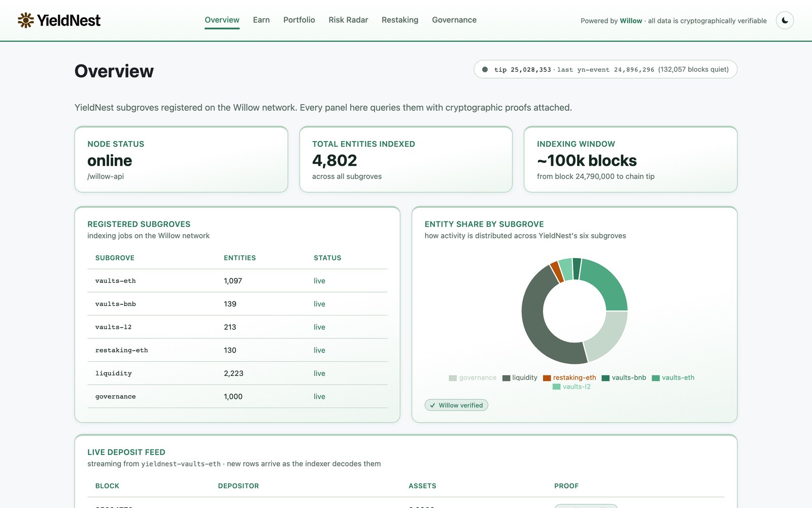Viewport: 812px width, 508px height.
Task: Toggle dark mode with the moon icon
Action: coord(785,20)
